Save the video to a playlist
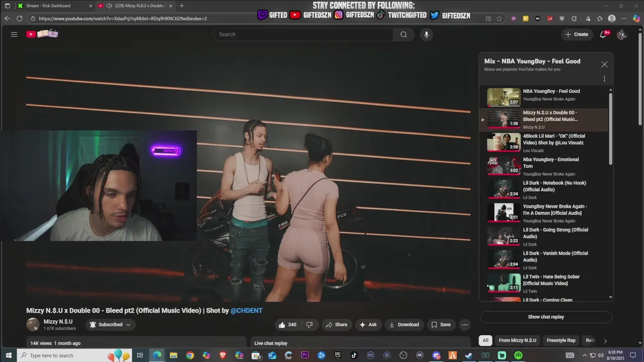Screen dimensions: 644x362 coord(441,325)
